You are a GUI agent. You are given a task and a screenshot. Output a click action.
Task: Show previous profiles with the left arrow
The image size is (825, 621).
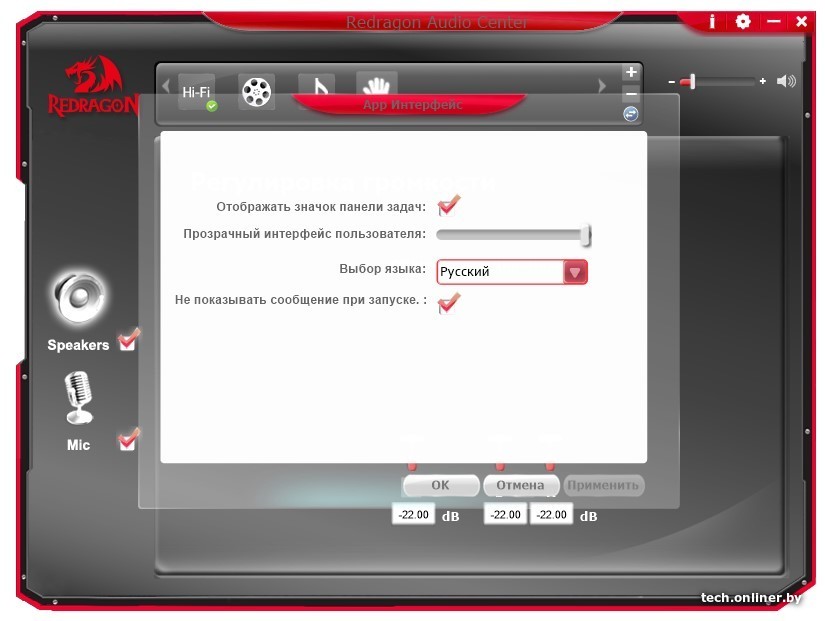tap(166, 86)
